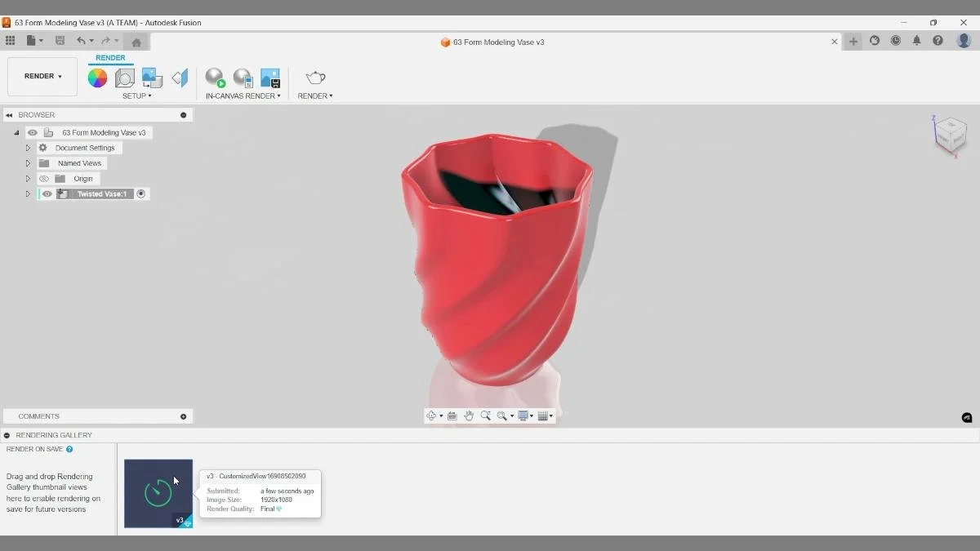Show the 63 Form Modeling Vase v3 component

[32, 131]
